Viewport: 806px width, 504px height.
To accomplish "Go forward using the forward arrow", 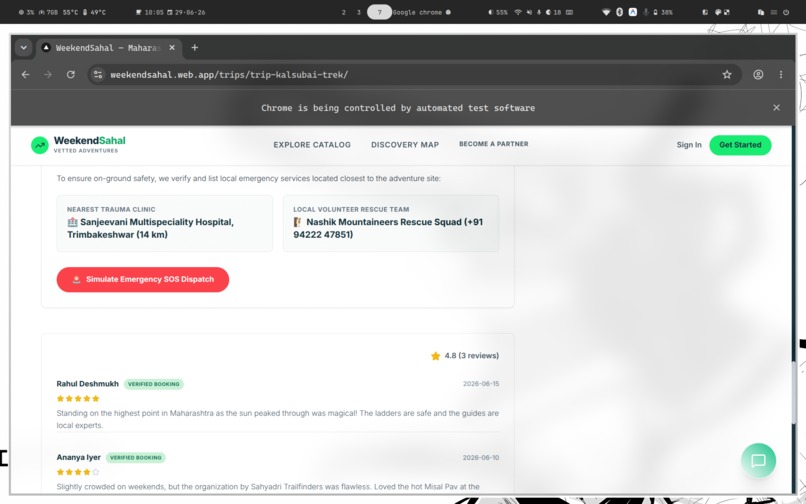I will point(48,75).
